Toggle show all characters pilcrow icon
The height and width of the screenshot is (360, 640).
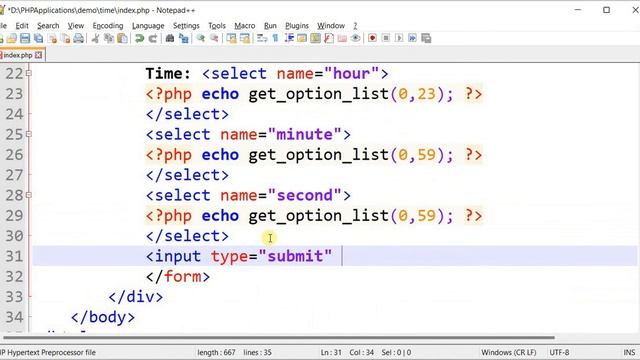point(276,38)
